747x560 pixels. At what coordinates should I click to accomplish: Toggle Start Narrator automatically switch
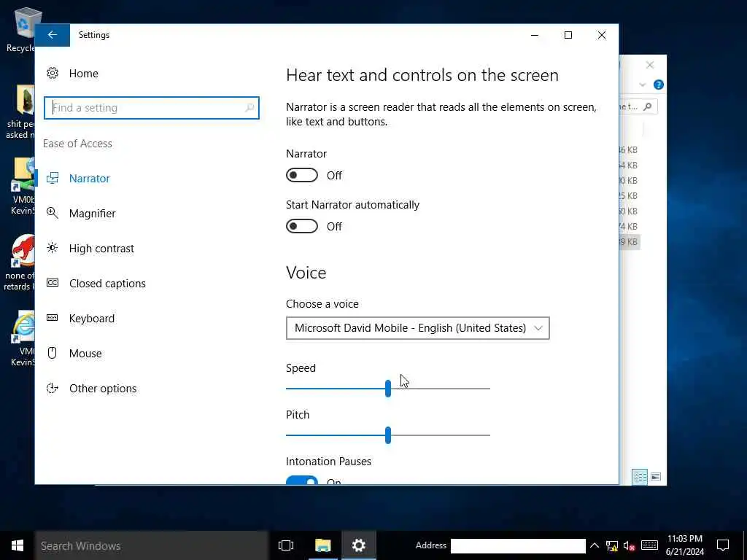tap(302, 226)
